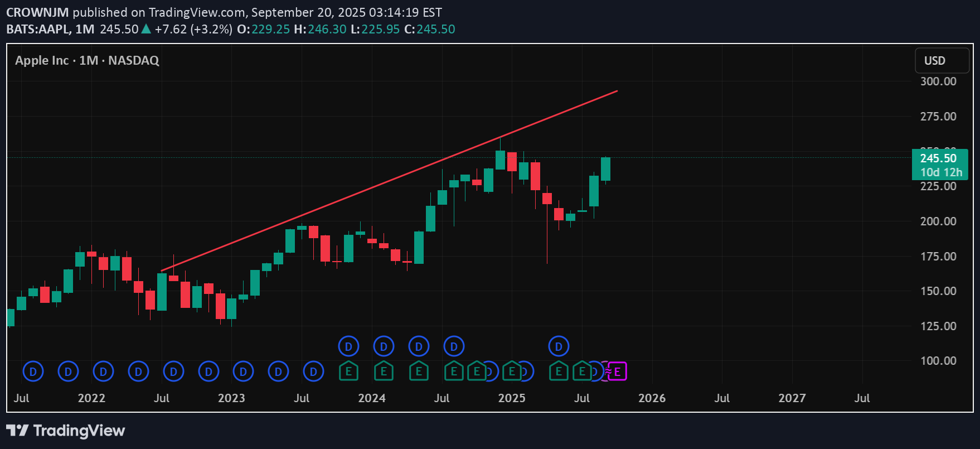Click the 225.00 price axis label
The image size is (980, 449).
click(938, 186)
